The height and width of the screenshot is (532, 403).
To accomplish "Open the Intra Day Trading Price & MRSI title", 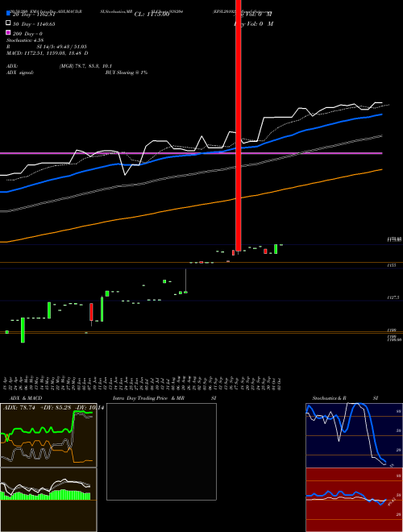I will [164, 398].
